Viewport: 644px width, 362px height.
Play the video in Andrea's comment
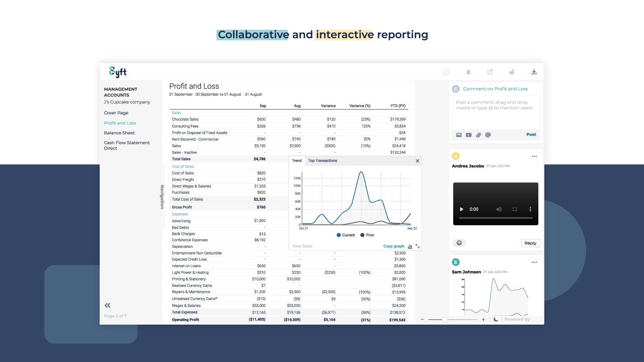[x=461, y=209]
